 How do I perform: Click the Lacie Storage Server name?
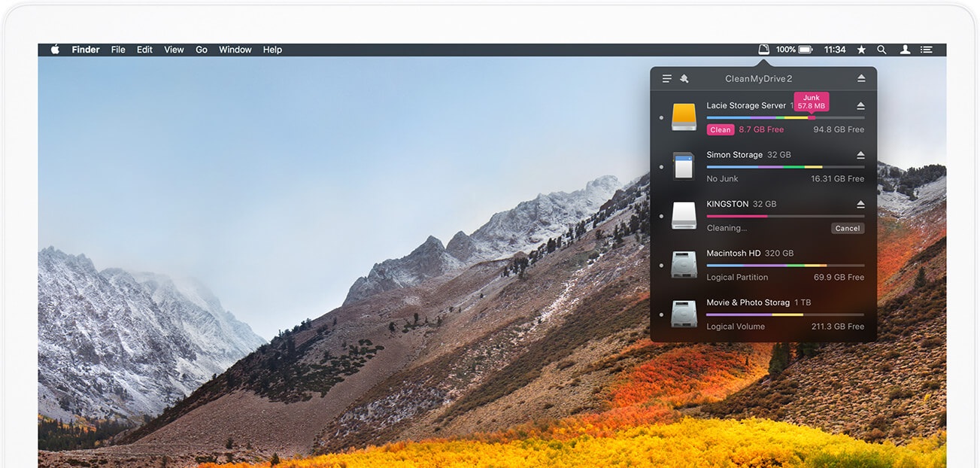(746, 105)
